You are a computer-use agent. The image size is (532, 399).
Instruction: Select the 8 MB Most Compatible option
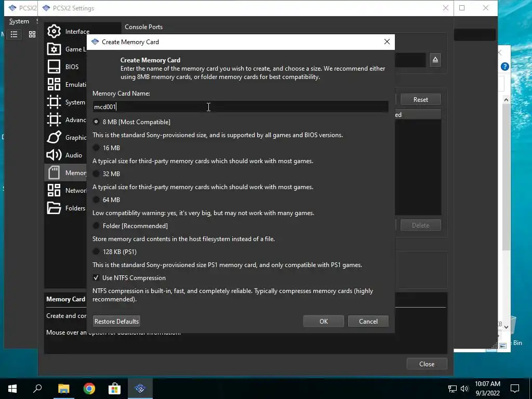(131, 122)
